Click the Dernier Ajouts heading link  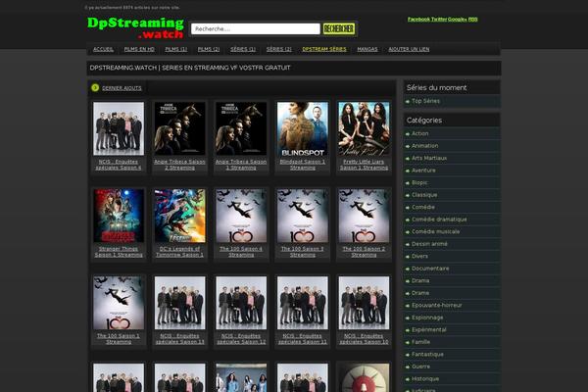tap(122, 88)
